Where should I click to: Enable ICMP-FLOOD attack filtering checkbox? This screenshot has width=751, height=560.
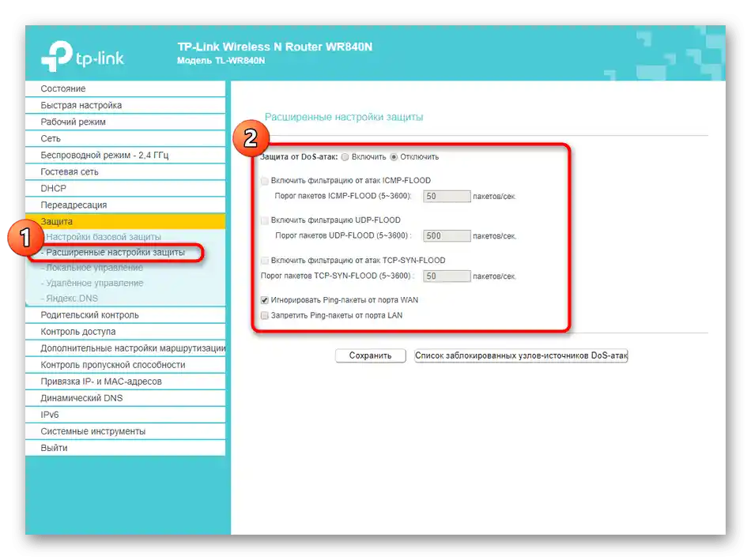[264, 180]
